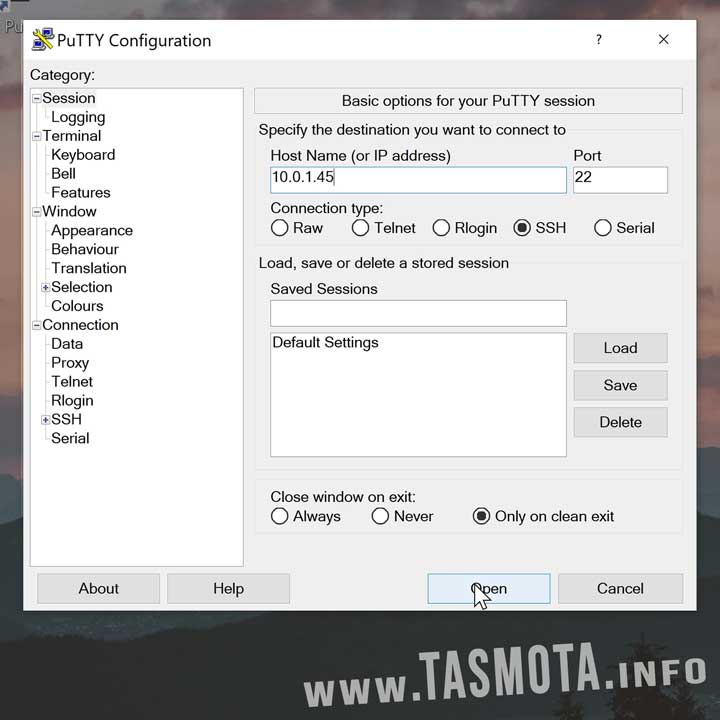Open the Connection category
Image resolution: width=720 pixels, height=720 pixels.
click(80, 325)
